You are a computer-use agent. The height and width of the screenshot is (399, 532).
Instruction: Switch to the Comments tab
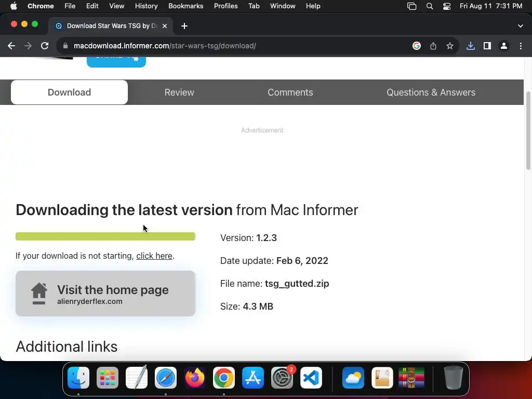[290, 92]
